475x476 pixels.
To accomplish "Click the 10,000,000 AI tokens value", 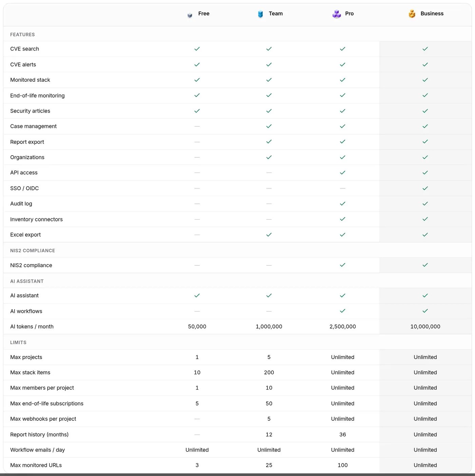I will point(425,326).
